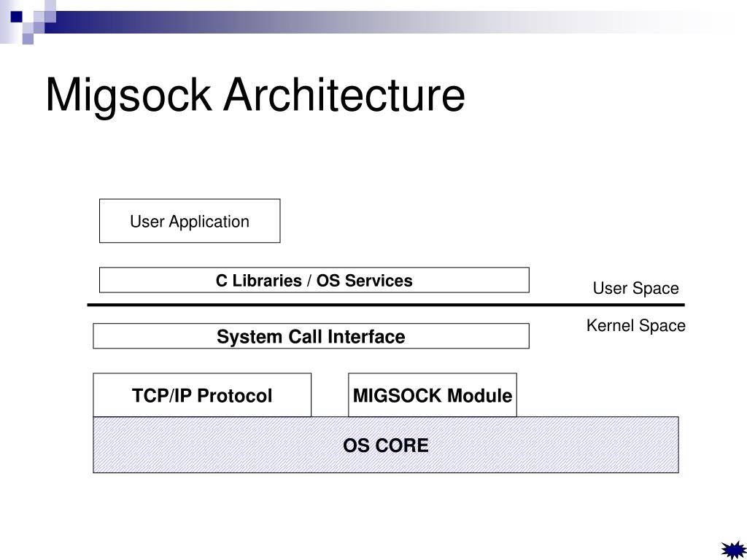Click the MIGSOCK Module box
Image resolution: width=747 pixels, height=560 pixels.
[433, 395]
